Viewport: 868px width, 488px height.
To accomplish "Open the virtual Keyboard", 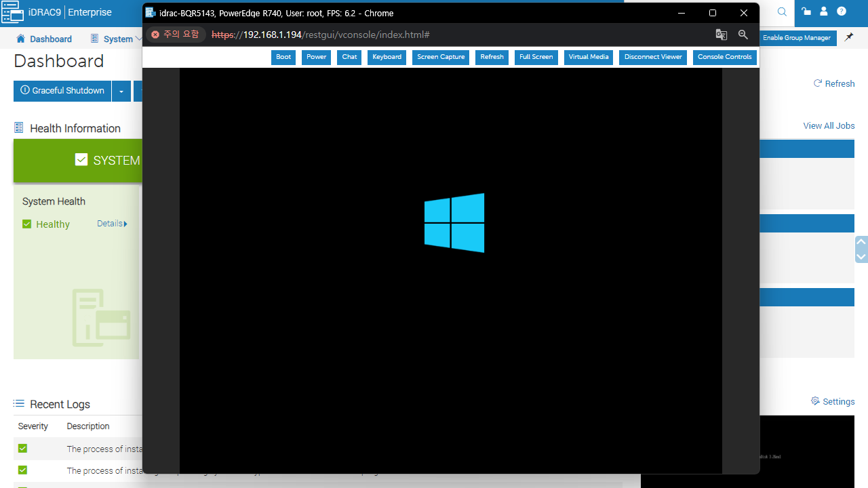I will pyautogui.click(x=387, y=57).
